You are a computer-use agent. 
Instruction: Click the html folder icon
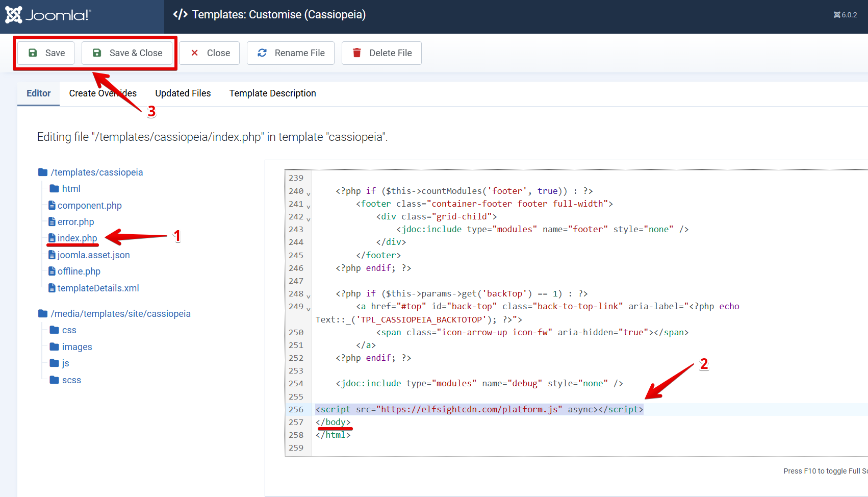(54, 189)
